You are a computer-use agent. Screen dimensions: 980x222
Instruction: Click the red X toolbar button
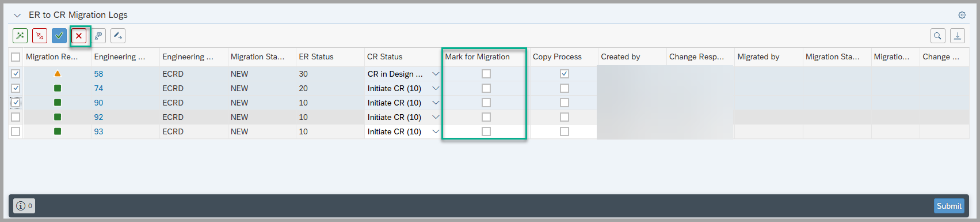[x=79, y=36]
